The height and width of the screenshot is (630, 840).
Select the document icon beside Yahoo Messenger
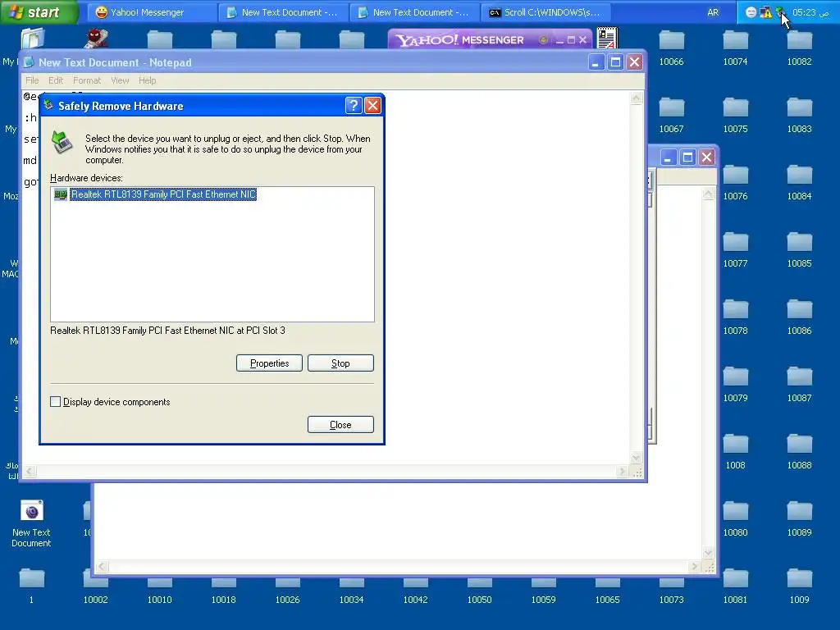pyautogui.click(x=607, y=39)
